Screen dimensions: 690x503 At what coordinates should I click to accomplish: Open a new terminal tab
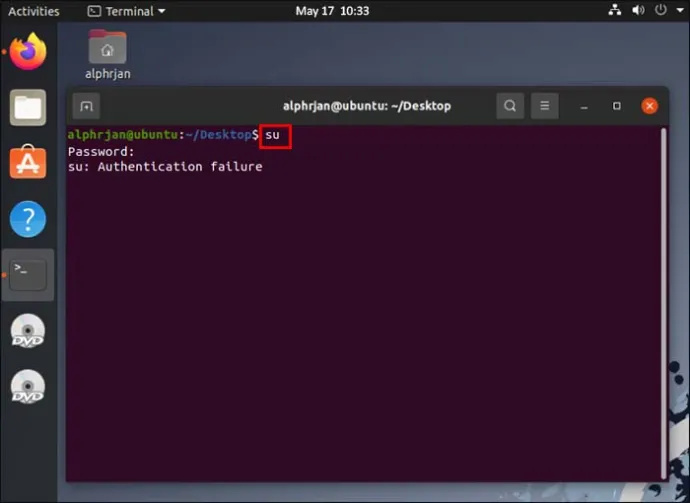point(86,106)
